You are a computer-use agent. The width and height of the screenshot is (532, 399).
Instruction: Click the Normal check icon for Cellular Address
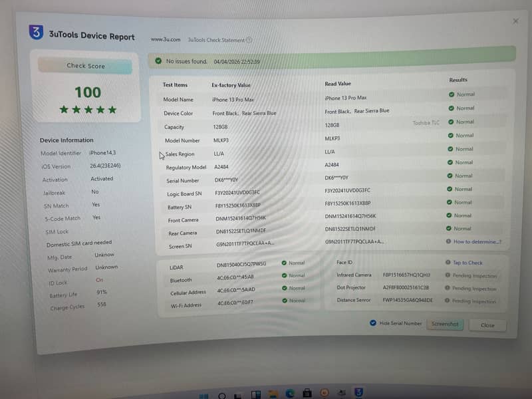coord(285,288)
